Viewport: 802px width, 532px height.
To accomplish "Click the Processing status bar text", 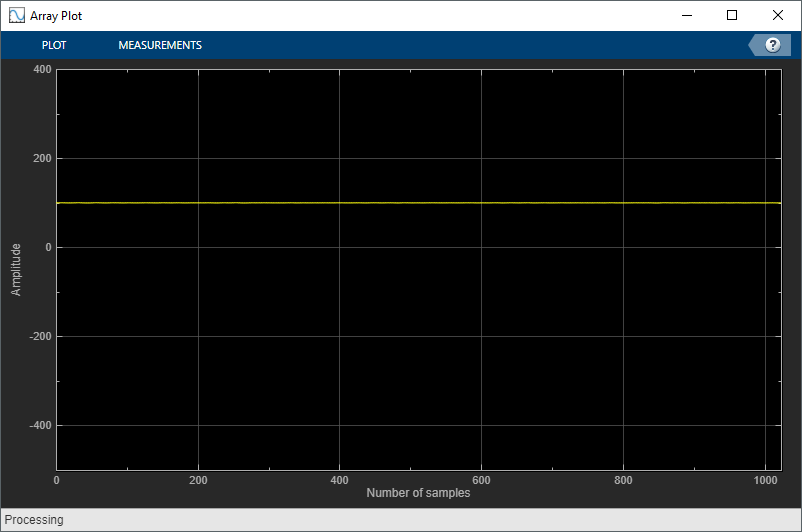I will click(x=34, y=520).
